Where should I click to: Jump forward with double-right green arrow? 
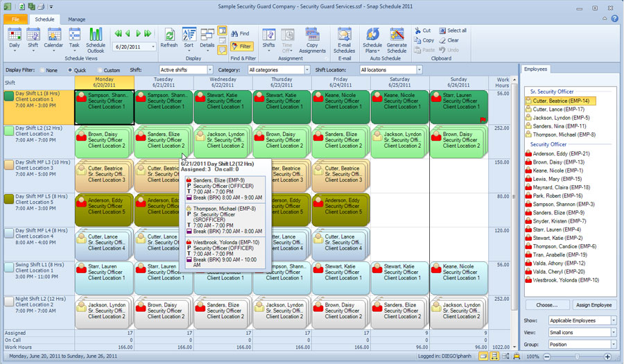(x=148, y=34)
